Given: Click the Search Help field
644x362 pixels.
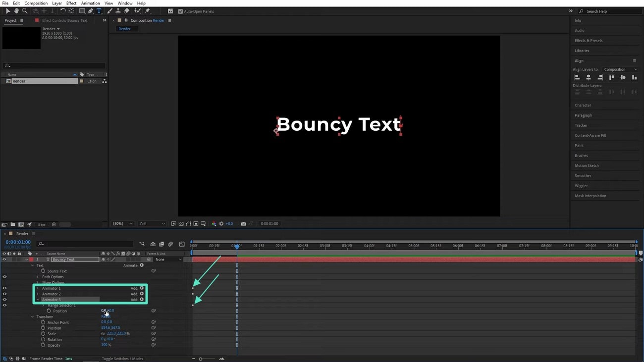Looking at the screenshot, I should pos(610,11).
